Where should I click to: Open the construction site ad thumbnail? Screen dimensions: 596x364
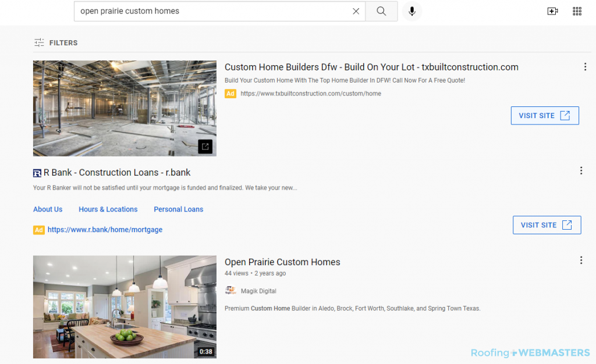pos(125,109)
